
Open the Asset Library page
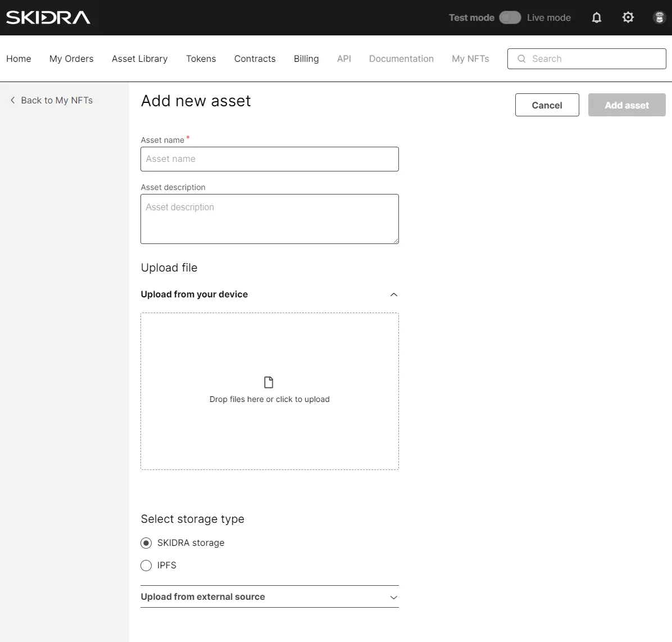[x=140, y=59]
